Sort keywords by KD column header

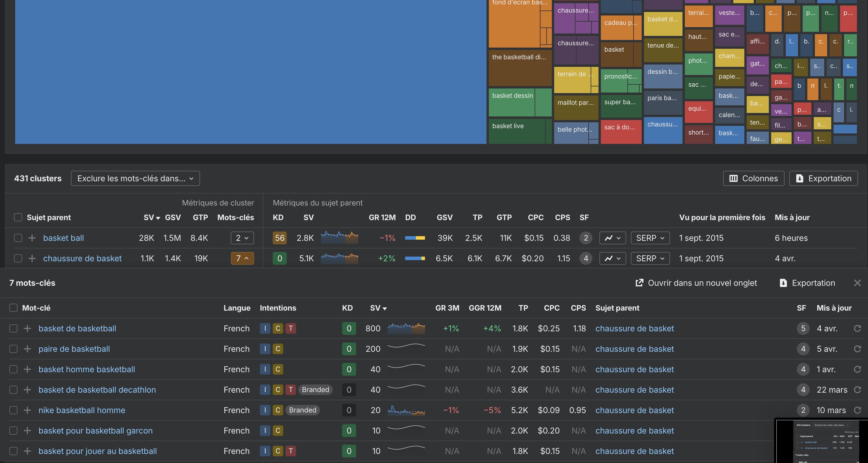coord(347,308)
